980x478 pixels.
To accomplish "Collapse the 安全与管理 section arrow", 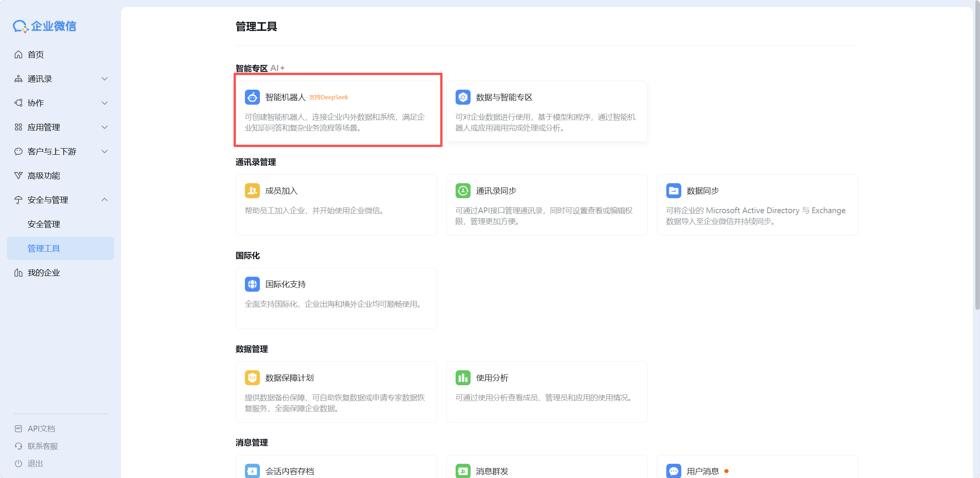I will click(x=105, y=200).
